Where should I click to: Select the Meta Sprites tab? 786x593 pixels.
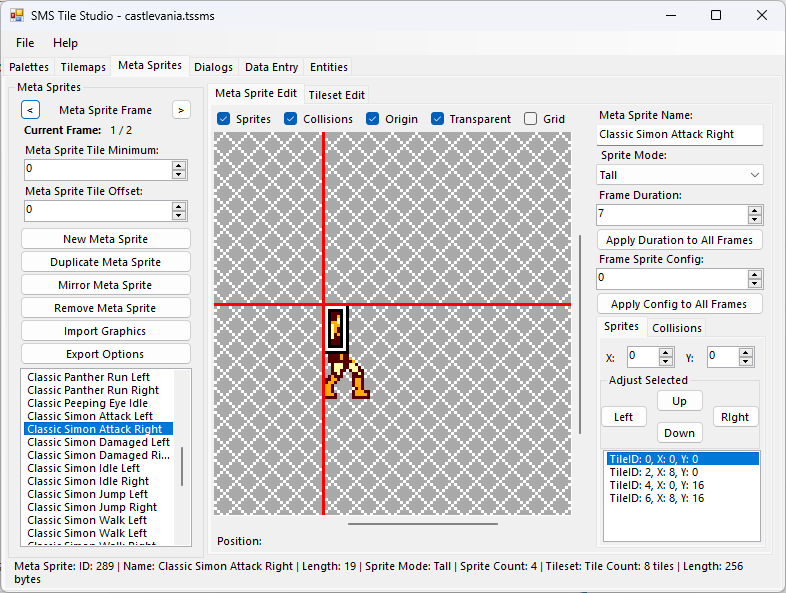click(x=150, y=66)
